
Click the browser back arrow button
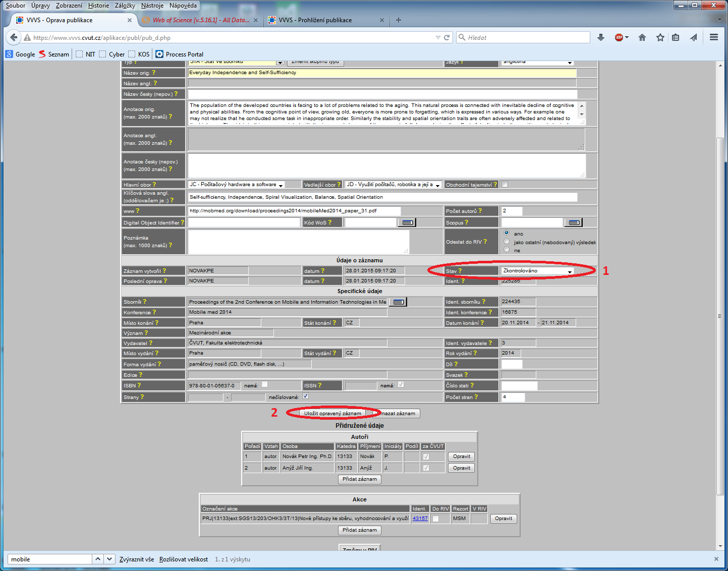click(x=14, y=37)
